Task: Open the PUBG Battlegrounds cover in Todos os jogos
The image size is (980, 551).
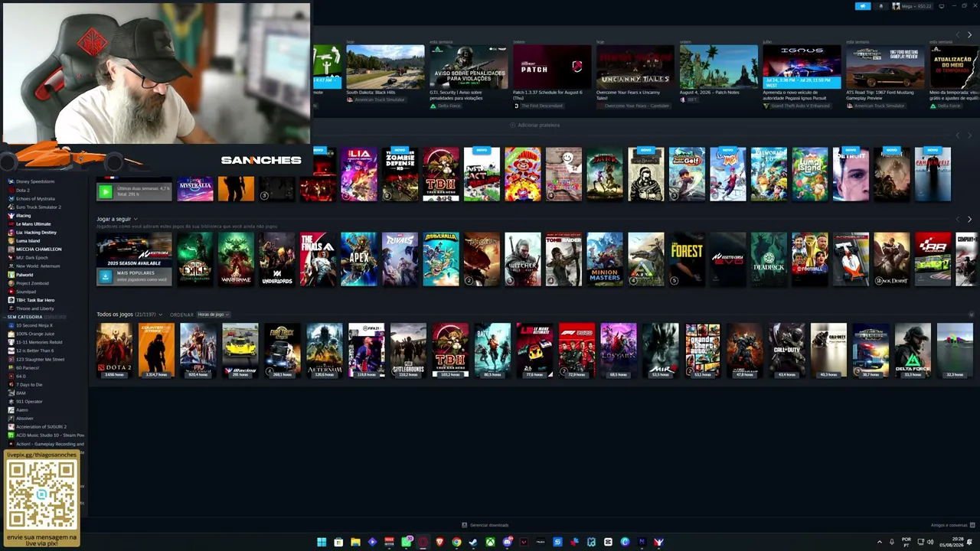Action: pos(408,350)
